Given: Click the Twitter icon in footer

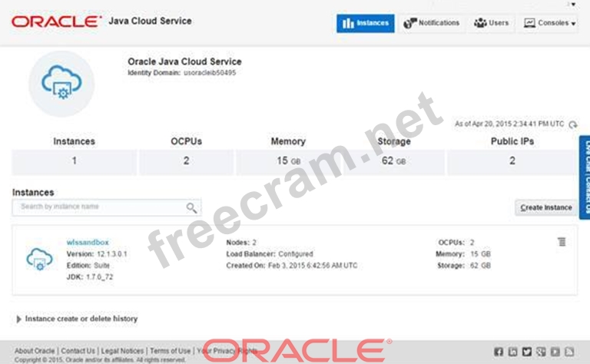Looking at the screenshot, I should (x=527, y=352).
